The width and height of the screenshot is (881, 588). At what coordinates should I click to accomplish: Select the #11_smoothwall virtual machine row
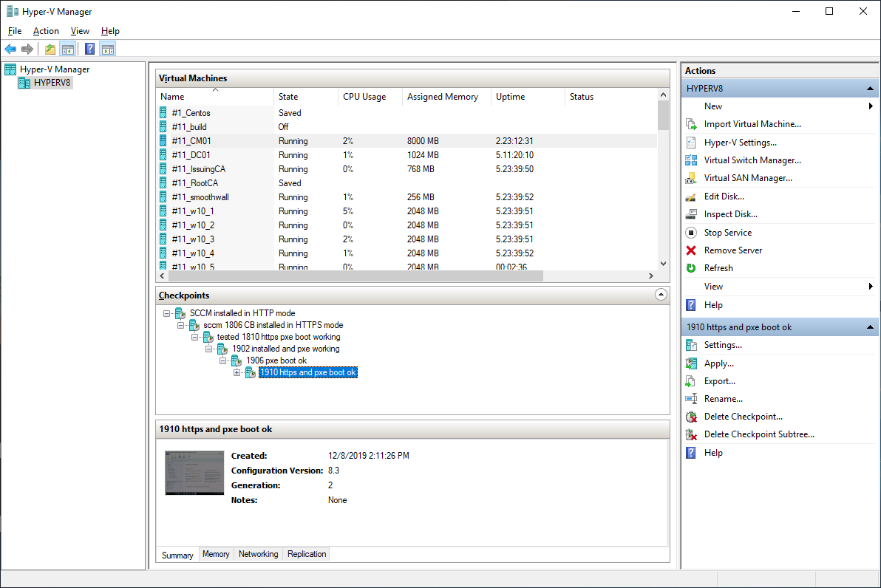point(407,197)
